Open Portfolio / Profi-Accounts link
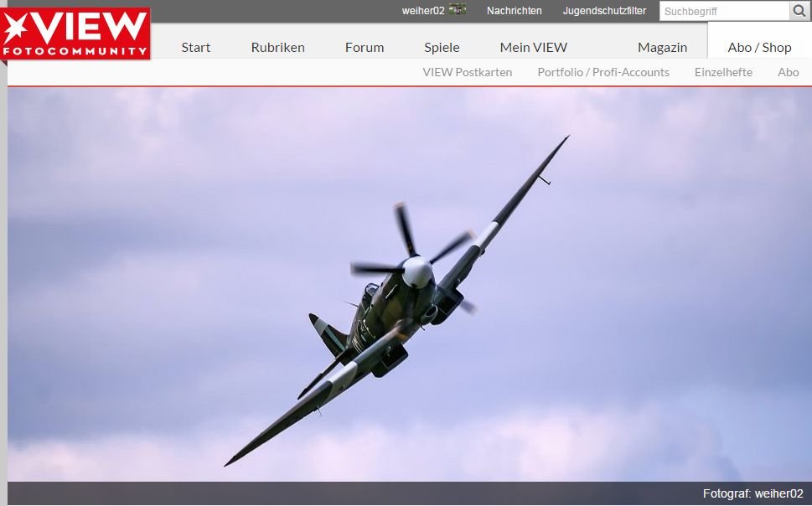The width and height of the screenshot is (812, 506). click(603, 72)
